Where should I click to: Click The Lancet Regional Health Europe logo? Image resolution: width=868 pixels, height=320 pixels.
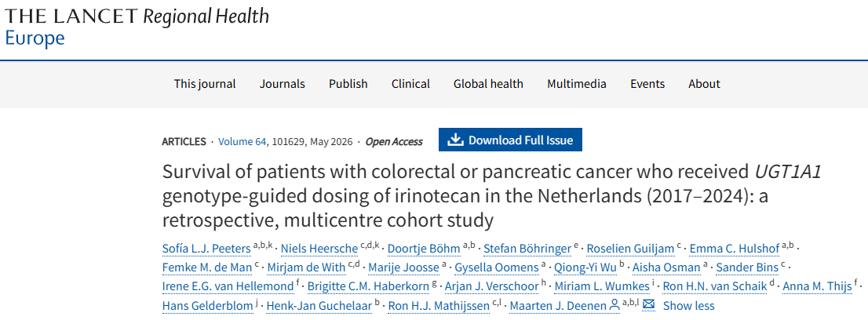(x=137, y=26)
